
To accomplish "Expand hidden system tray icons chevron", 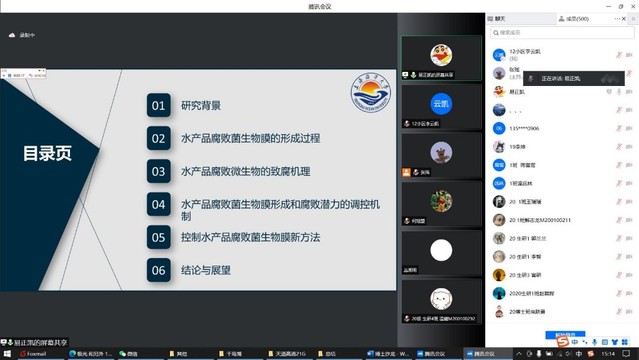I will tap(519, 353).
